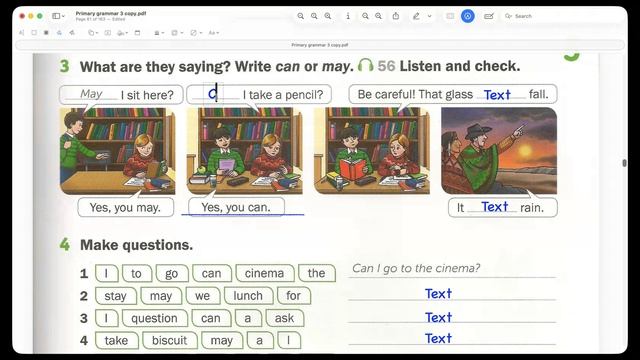
Task: Open the Fill Color dropdown
Action: point(196,33)
